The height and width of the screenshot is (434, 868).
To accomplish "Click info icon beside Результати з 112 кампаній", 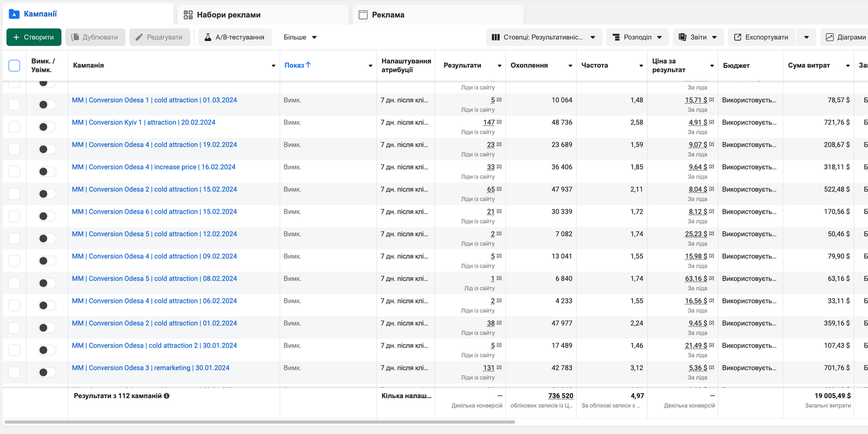I will tap(167, 396).
